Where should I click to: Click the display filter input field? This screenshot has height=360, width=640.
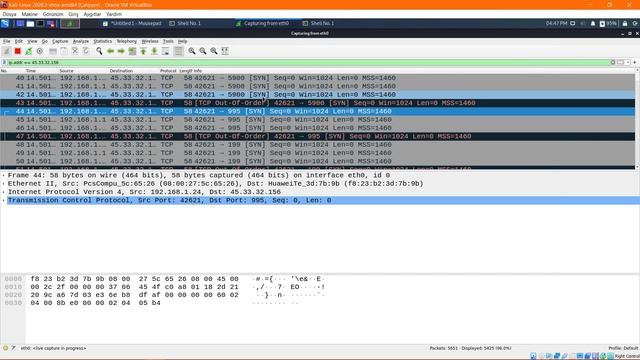coord(308,62)
